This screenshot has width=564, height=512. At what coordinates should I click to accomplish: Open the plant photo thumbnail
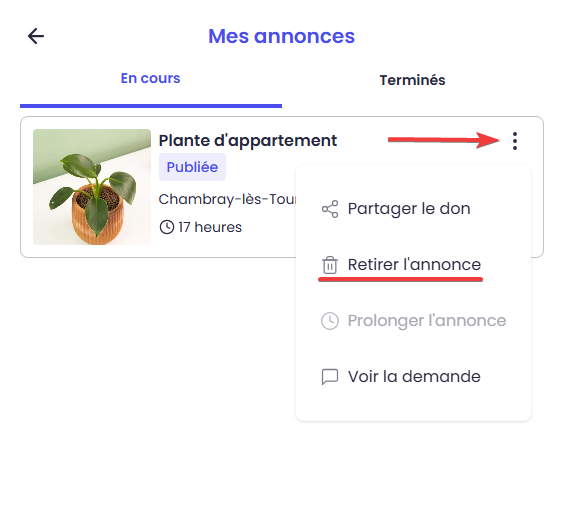coord(92,187)
